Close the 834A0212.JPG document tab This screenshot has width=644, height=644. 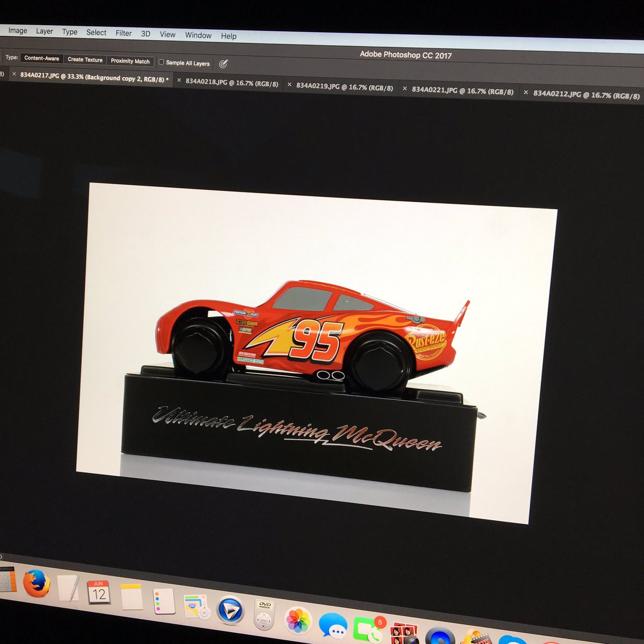click(x=526, y=92)
